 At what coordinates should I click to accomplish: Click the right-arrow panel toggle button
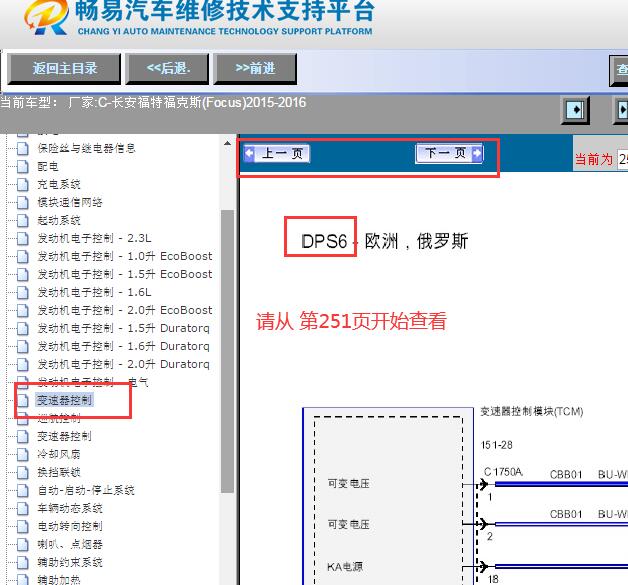coord(575,110)
